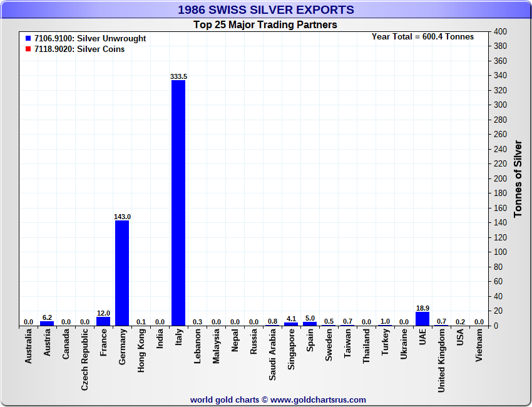Click the 0.2 value above USA

[x=460, y=322]
